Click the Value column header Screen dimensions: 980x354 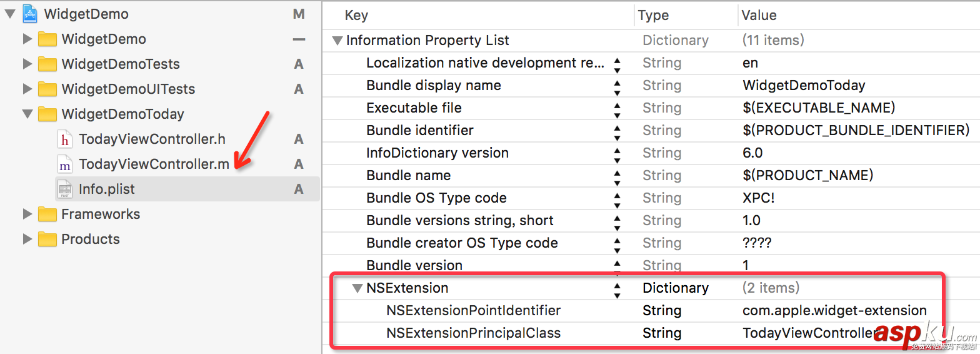coord(759,15)
